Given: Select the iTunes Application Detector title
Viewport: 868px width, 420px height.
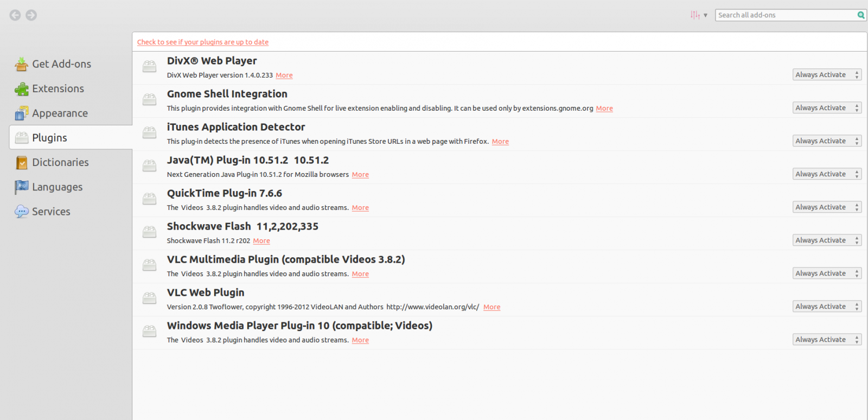Looking at the screenshot, I should tap(236, 127).
